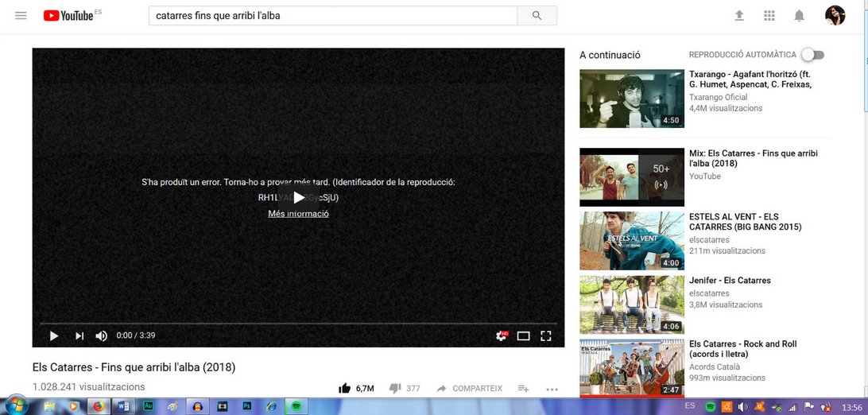Click the 13:56 taskbar clock
This screenshot has width=868, height=415.
pyautogui.click(x=851, y=407)
